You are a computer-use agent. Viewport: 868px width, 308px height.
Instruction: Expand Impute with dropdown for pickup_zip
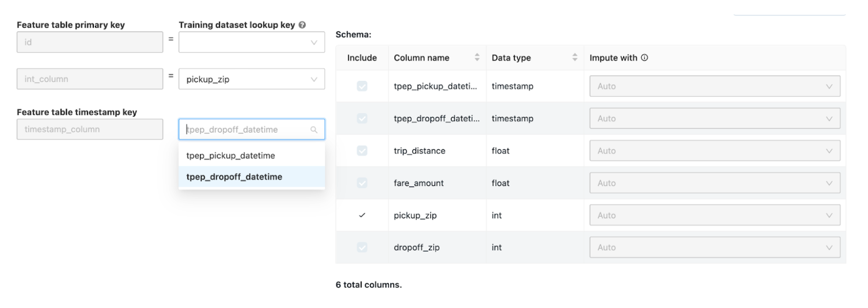tap(714, 215)
